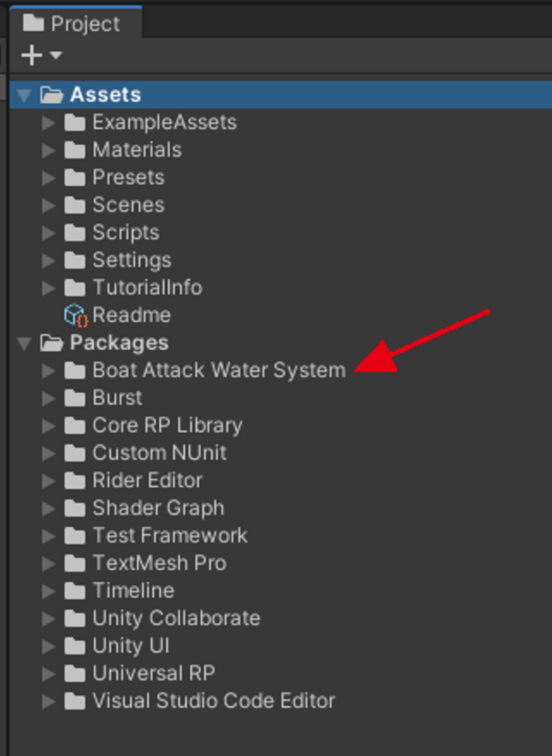Collapse the Packages root folder
Image resolution: width=552 pixels, height=756 pixels.
24,343
